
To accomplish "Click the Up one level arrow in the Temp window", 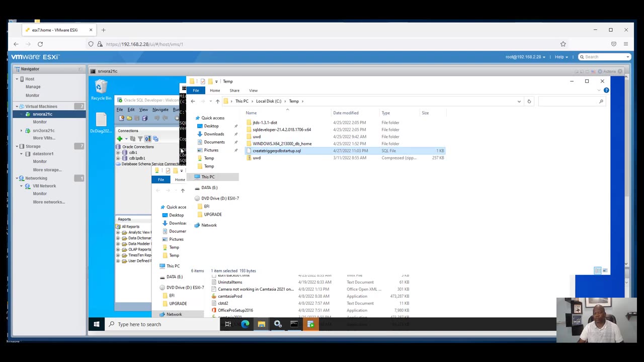I will [217, 102].
